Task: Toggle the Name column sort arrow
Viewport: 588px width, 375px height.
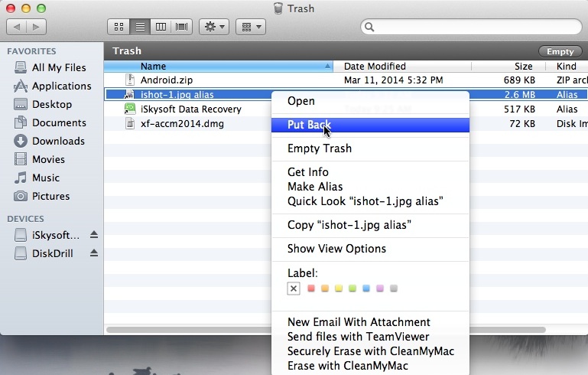Action: (x=327, y=66)
